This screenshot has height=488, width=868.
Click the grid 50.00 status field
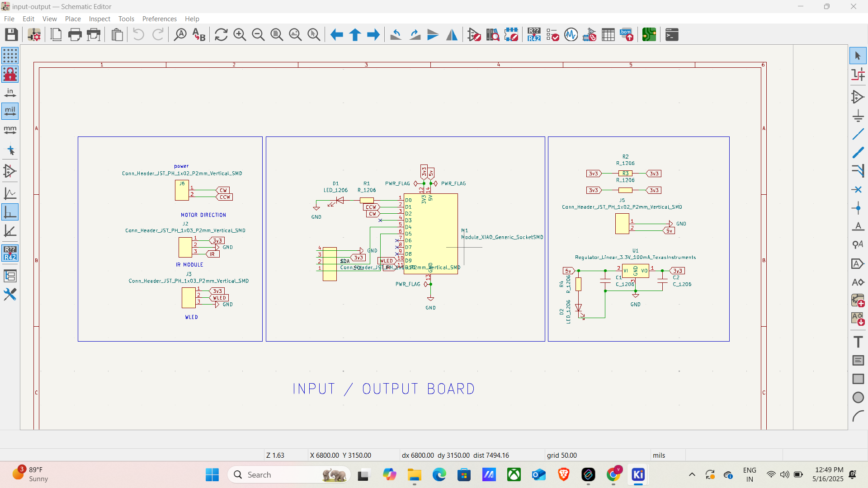(x=561, y=455)
